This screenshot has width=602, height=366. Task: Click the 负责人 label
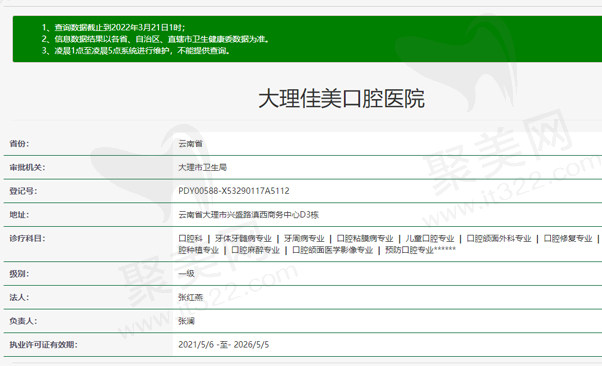tap(23, 321)
